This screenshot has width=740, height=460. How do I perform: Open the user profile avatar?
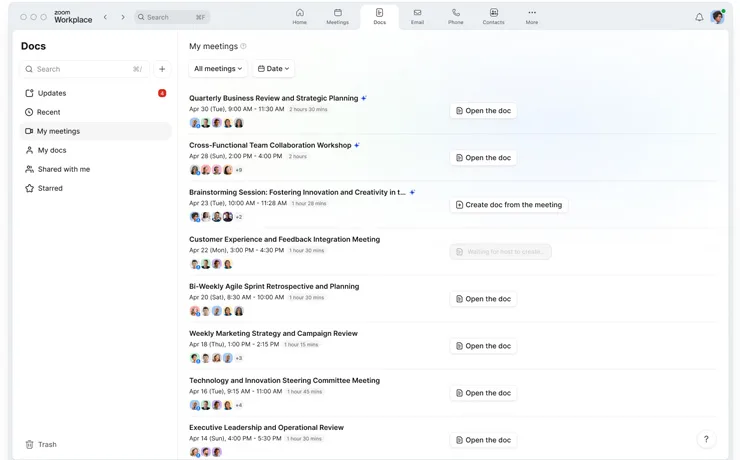pyautogui.click(x=717, y=17)
